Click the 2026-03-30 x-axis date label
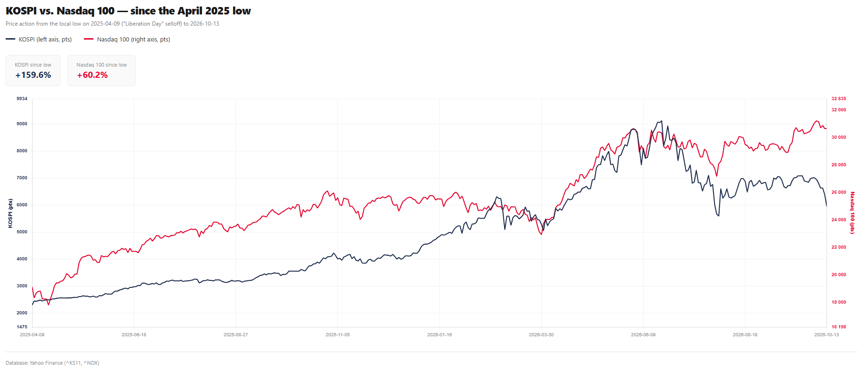The width and height of the screenshot is (868, 374). 541,335
